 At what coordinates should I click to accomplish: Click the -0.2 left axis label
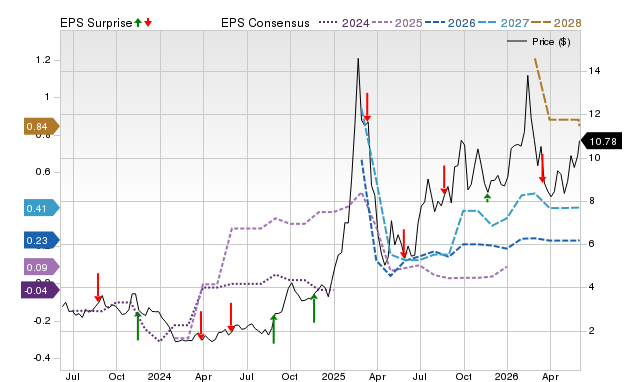pos(42,321)
